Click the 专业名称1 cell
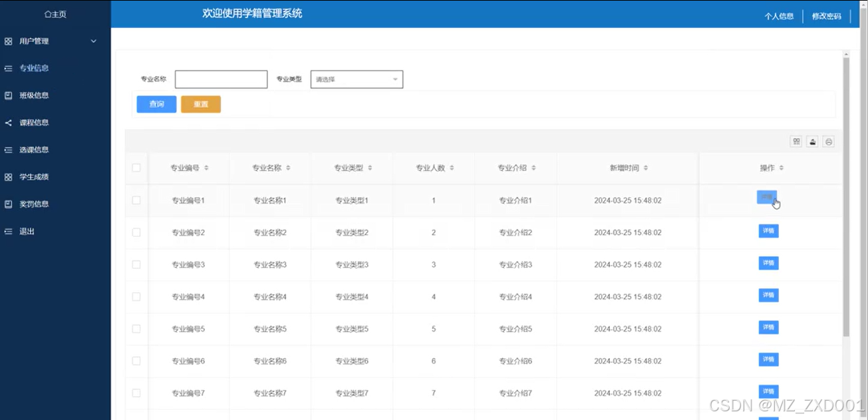Screen dimensions: 868x420 pos(270,200)
